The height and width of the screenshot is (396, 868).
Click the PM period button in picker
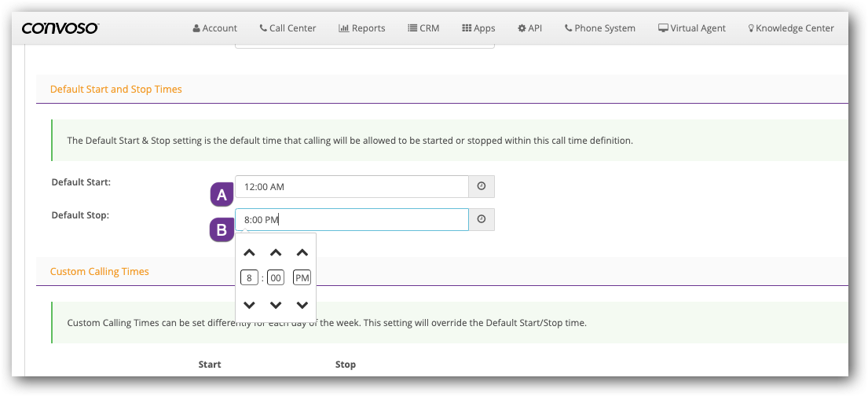click(x=302, y=277)
